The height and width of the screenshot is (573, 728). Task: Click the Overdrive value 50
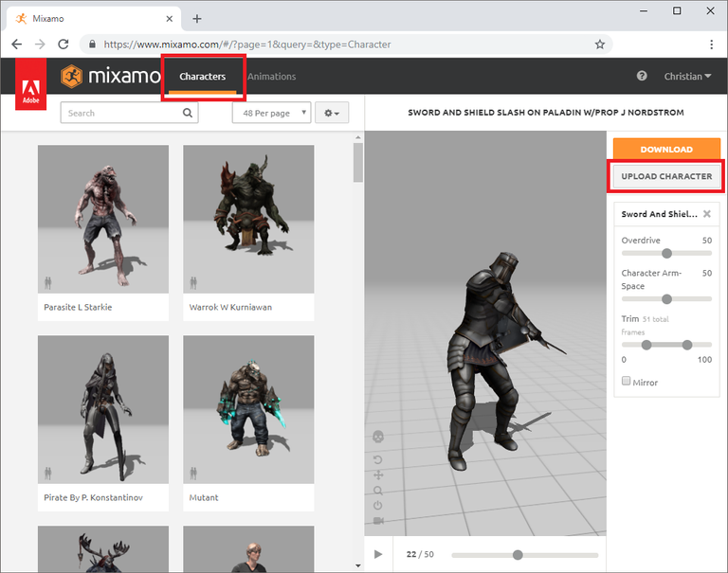pyautogui.click(x=706, y=241)
